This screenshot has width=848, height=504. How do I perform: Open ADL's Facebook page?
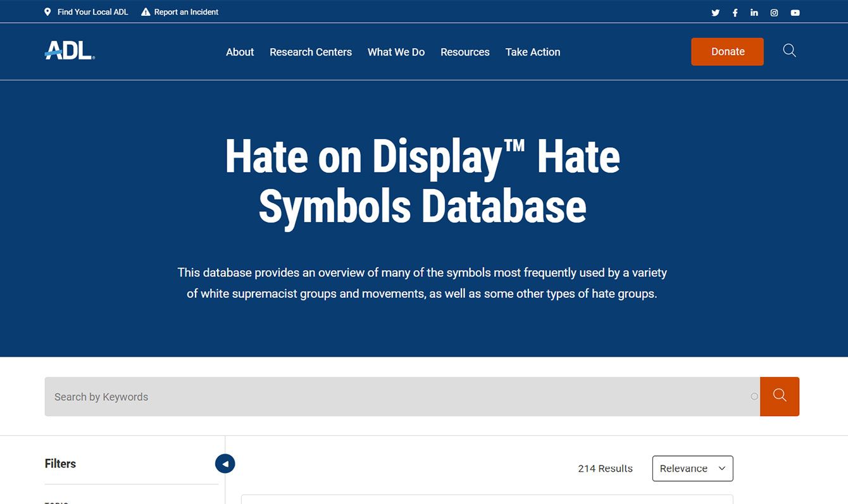click(735, 13)
